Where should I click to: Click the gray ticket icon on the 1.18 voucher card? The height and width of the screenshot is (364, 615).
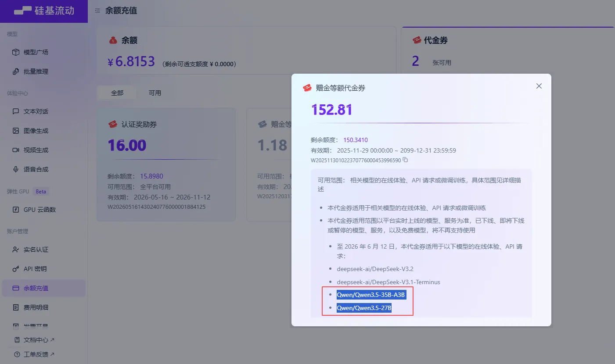(263, 125)
